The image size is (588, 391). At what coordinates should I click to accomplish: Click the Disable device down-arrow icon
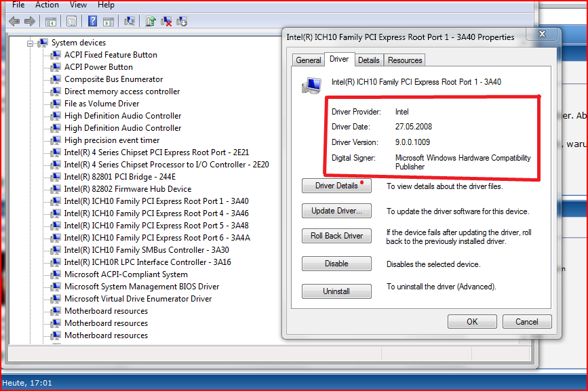[182, 22]
